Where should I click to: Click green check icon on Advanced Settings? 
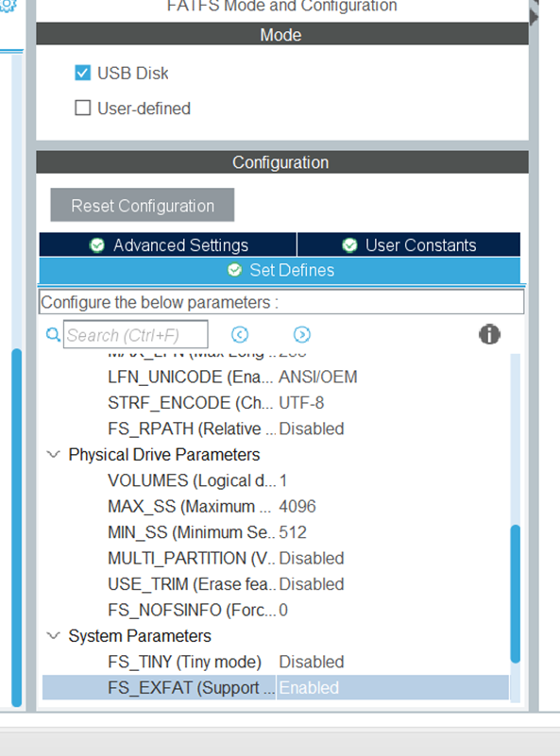tap(97, 245)
